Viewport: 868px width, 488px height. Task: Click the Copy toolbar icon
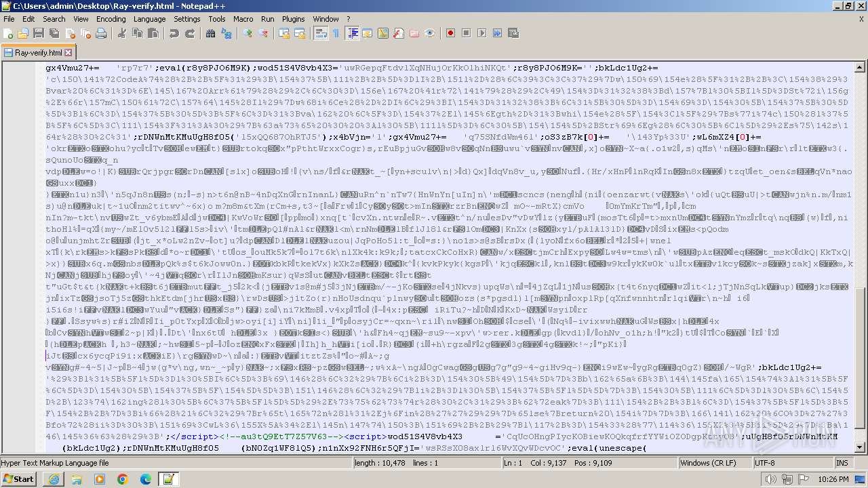coord(138,33)
